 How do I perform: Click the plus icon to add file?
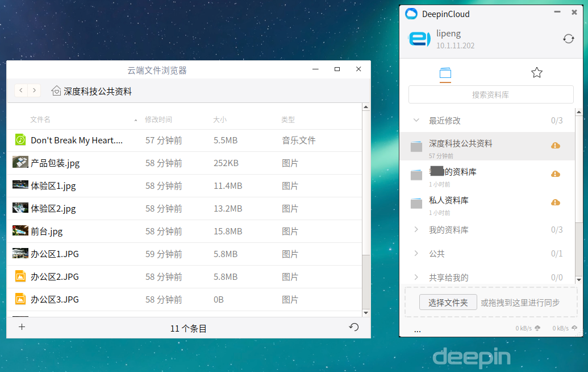(x=22, y=327)
